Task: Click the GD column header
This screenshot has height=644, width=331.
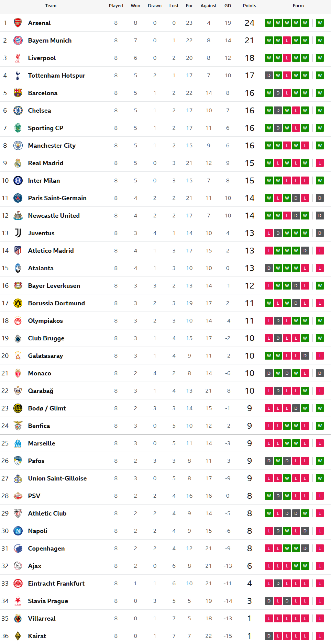Action: tap(228, 6)
